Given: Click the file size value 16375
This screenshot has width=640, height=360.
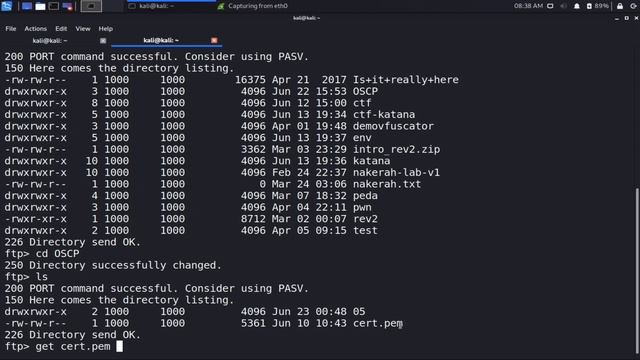Looking at the screenshot, I should [x=250, y=80].
